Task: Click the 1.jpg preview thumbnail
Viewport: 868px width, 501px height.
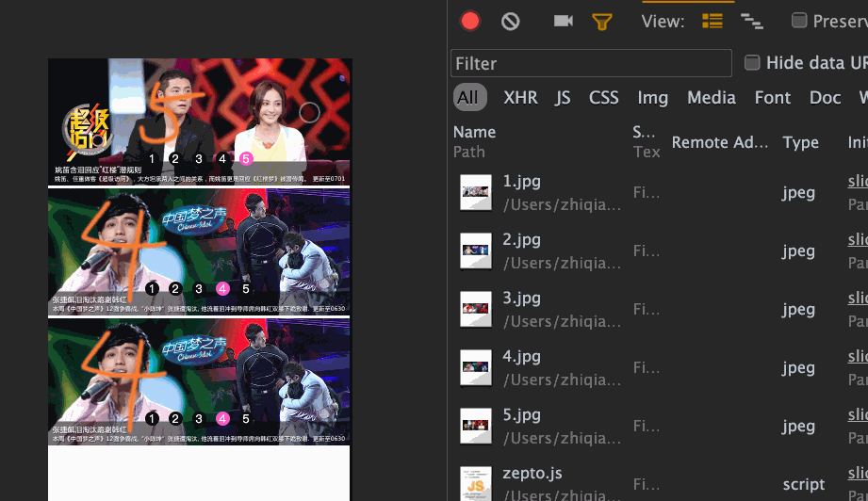Action: point(476,192)
